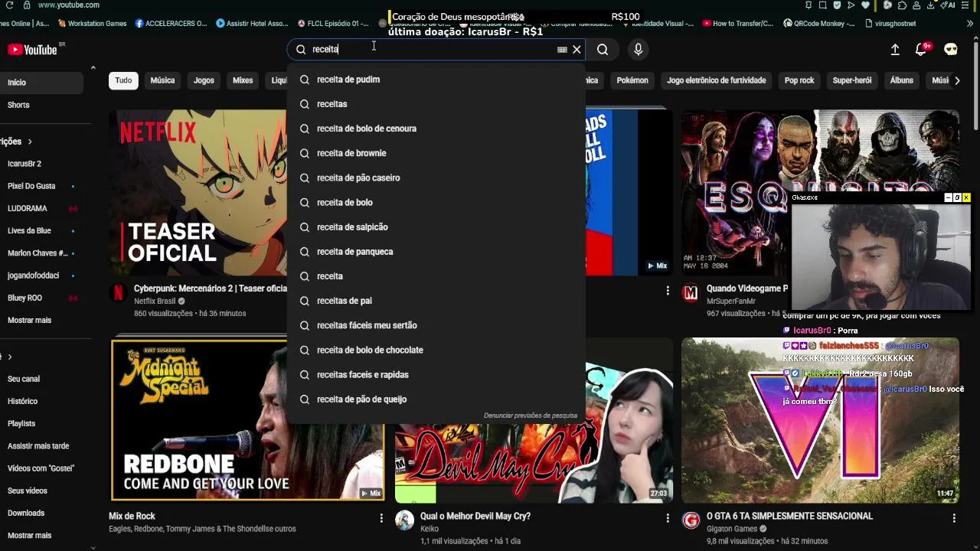
Task: Select the Jogos filter chip
Action: tap(204, 80)
